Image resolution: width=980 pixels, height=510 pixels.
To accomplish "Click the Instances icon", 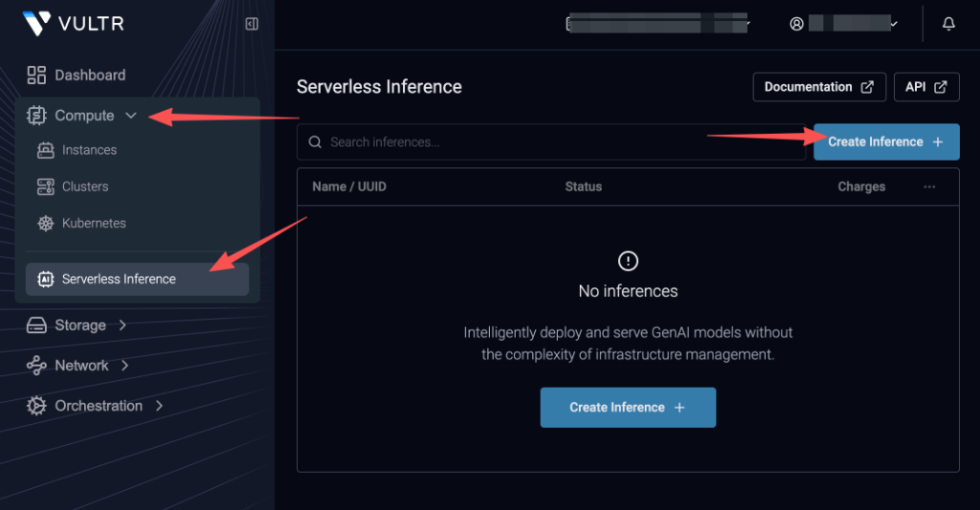I will pos(46,150).
